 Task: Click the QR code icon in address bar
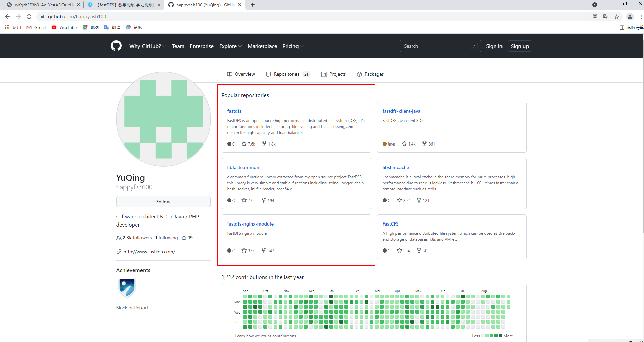coord(595,17)
